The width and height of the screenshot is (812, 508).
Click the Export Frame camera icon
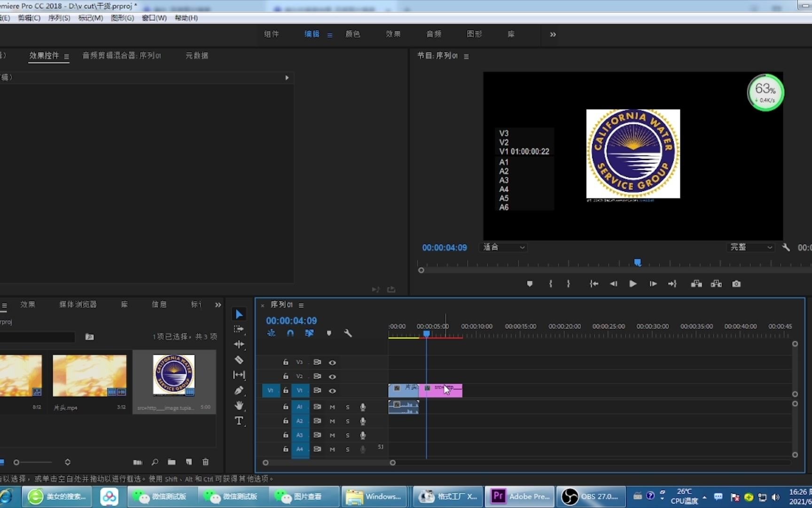coord(736,284)
